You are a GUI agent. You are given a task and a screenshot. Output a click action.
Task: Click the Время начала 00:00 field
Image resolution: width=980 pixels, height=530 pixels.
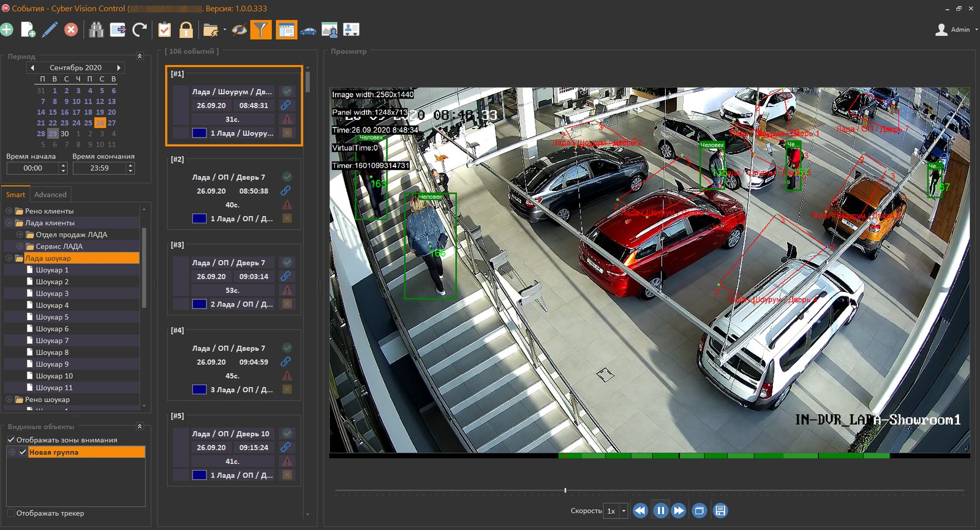pos(33,168)
